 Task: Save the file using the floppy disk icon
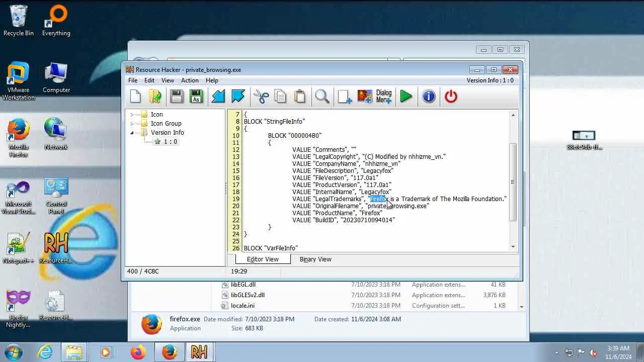(177, 96)
